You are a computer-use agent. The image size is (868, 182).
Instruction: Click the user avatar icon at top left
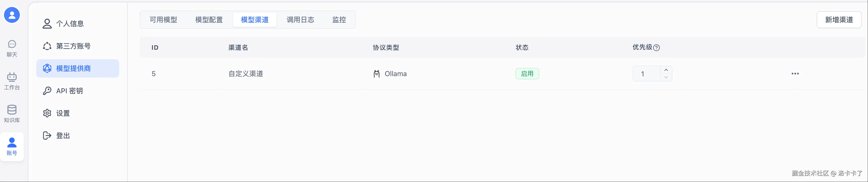(12, 15)
